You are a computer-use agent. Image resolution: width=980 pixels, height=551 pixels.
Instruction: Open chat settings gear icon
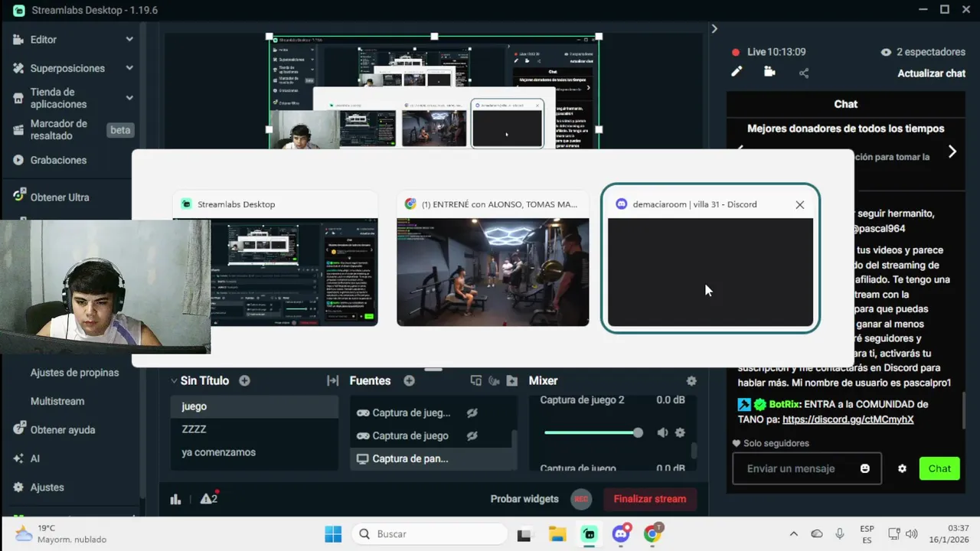(x=902, y=468)
